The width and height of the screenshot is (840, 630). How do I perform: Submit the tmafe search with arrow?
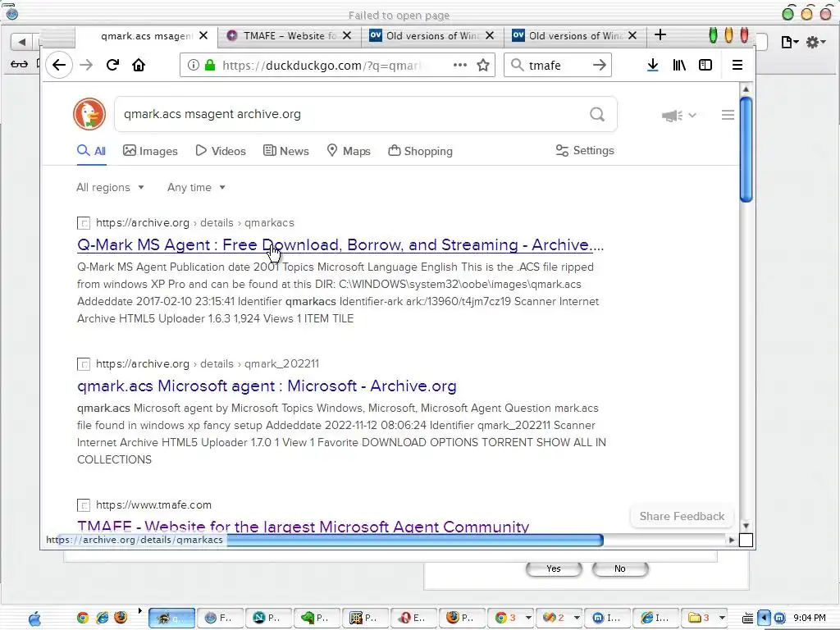[x=600, y=66]
